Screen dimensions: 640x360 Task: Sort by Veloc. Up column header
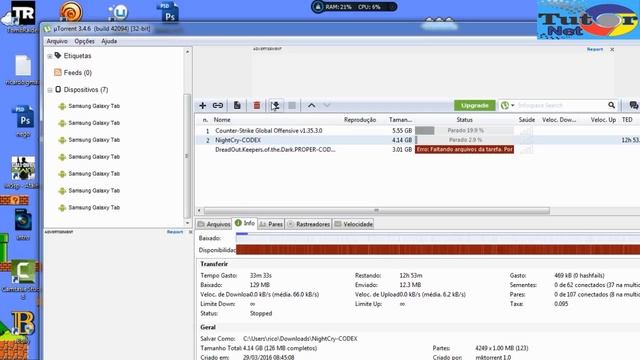point(603,120)
